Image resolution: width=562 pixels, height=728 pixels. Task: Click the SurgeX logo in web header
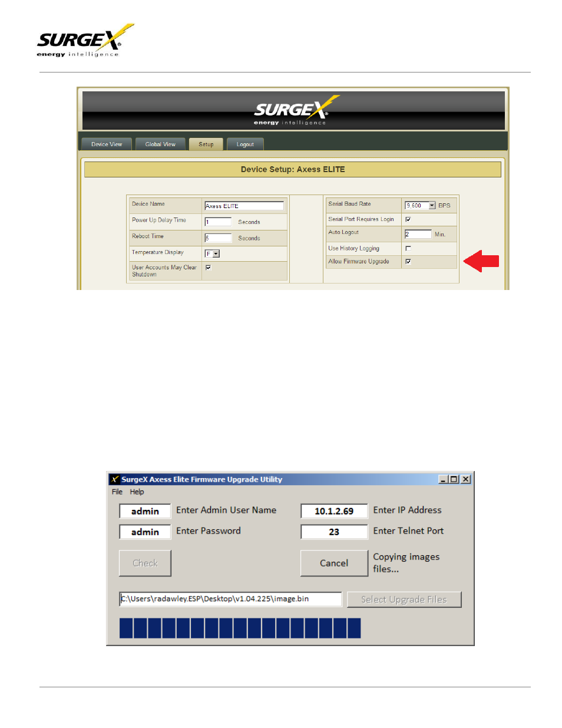(x=297, y=111)
